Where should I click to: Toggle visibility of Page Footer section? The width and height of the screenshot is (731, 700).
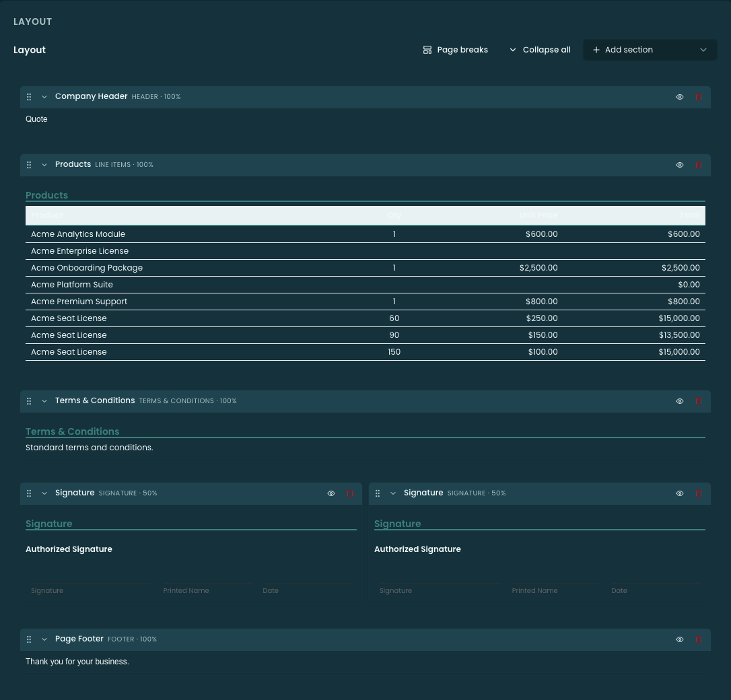click(x=680, y=640)
